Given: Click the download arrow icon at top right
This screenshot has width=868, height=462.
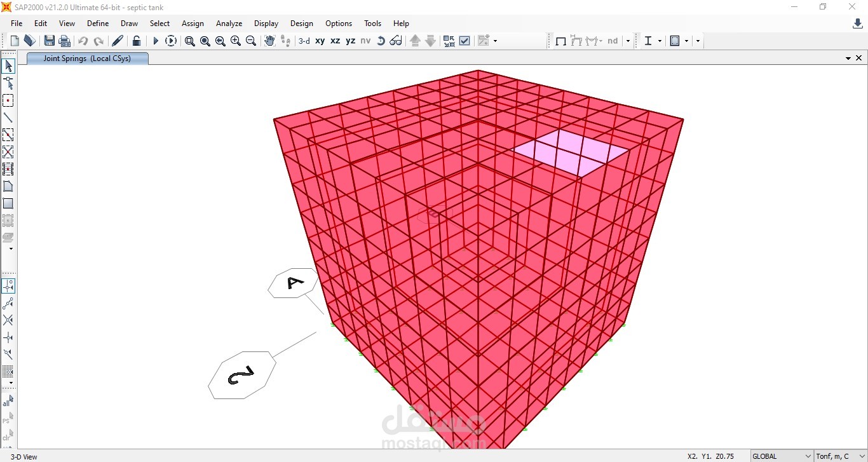Looking at the screenshot, I should click(857, 24).
